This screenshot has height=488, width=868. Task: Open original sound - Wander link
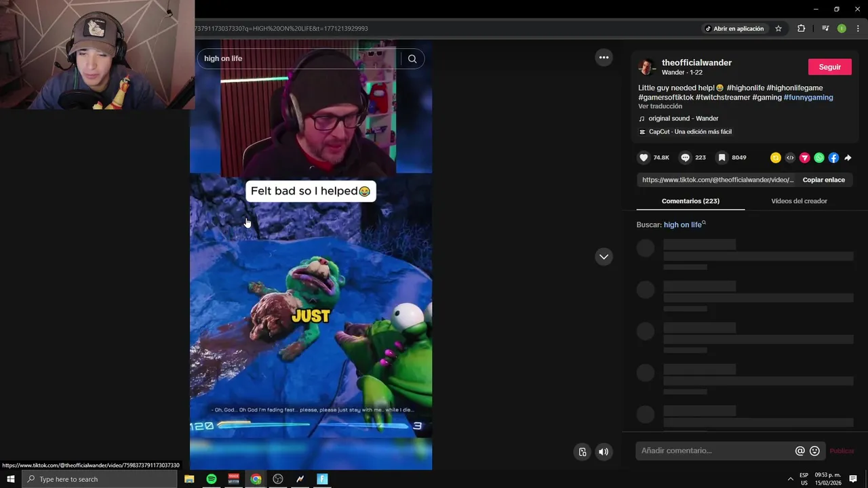[x=683, y=119]
